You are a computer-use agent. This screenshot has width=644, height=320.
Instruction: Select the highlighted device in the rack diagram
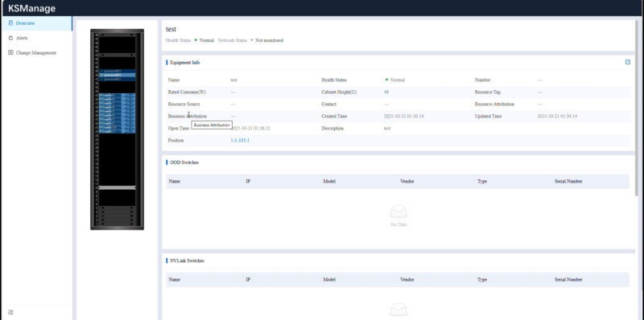point(117,75)
